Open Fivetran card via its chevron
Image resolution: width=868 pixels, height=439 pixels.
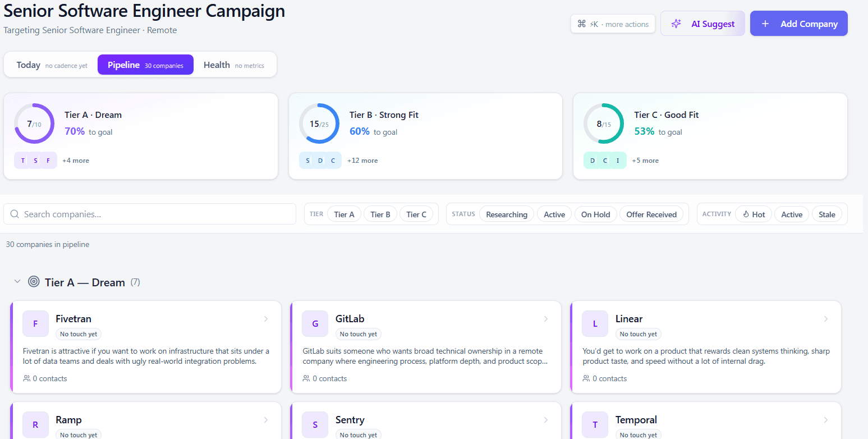tap(265, 319)
